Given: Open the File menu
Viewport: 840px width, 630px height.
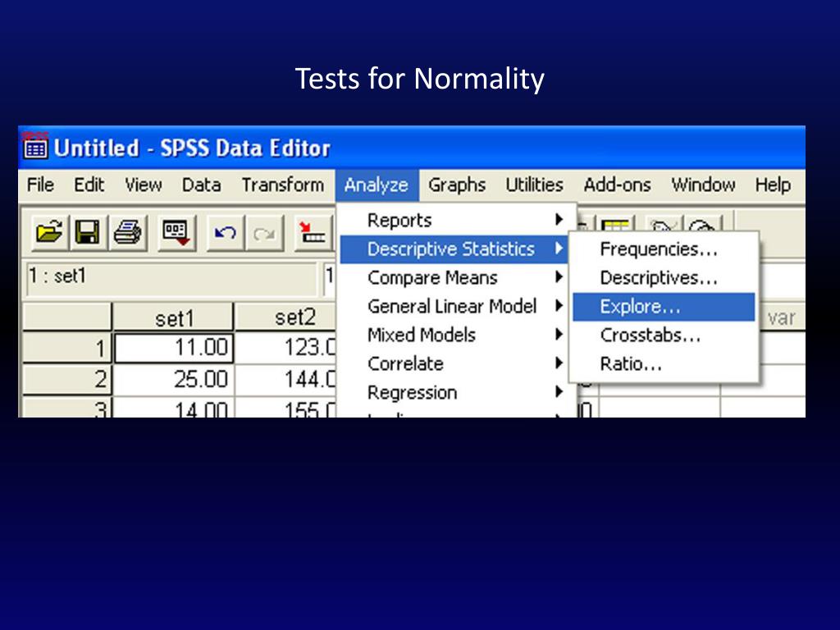Looking at the screenshot, I should click(x=40, y=185).
